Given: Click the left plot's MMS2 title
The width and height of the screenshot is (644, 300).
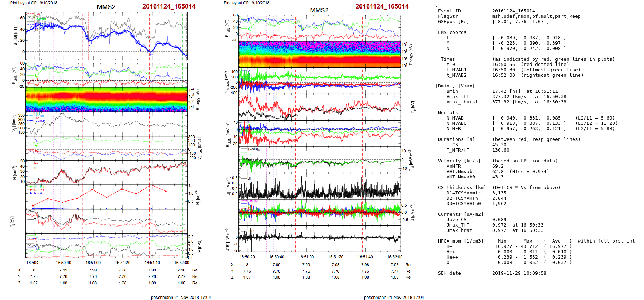Looking at the screenshot, I should [x=106, y=7].
